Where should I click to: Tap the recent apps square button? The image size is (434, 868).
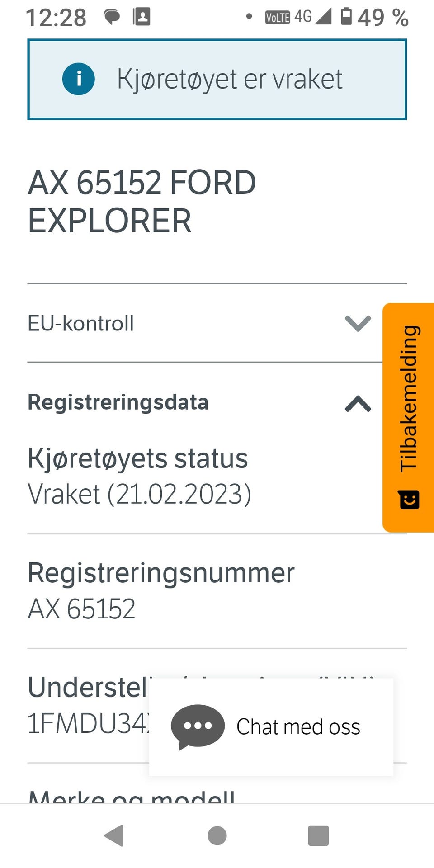click(x=318, y=835)
